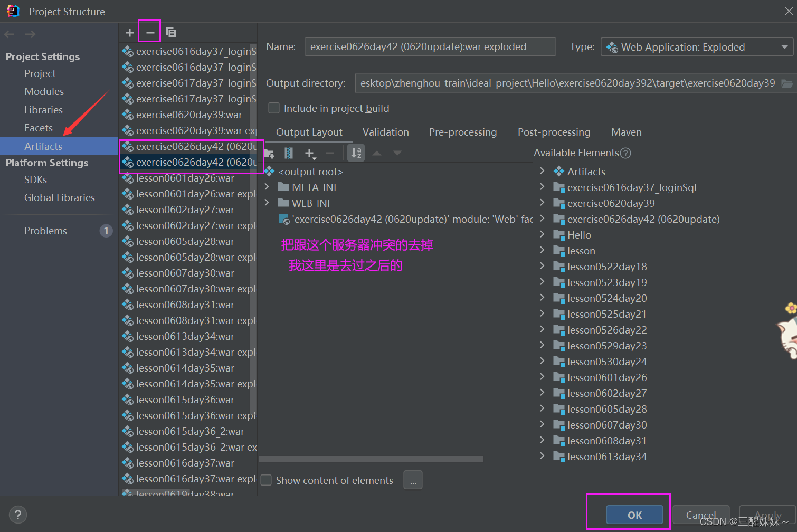
Task: Toggle Show content of elements checkbox
Action: pyautogui.click(x=266, y=480)
